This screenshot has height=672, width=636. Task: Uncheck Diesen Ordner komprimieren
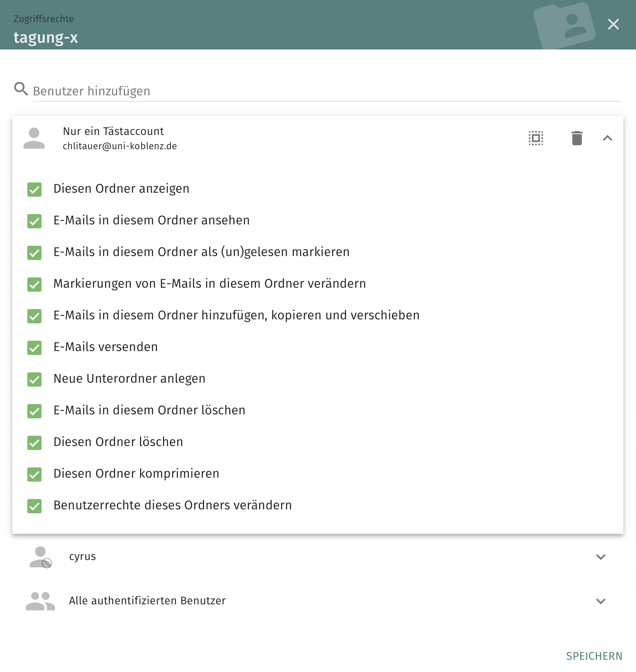34,475
